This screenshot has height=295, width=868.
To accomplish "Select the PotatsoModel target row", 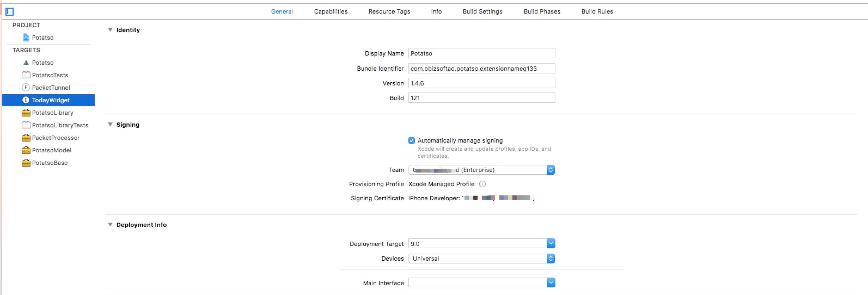I will [51, 150].
